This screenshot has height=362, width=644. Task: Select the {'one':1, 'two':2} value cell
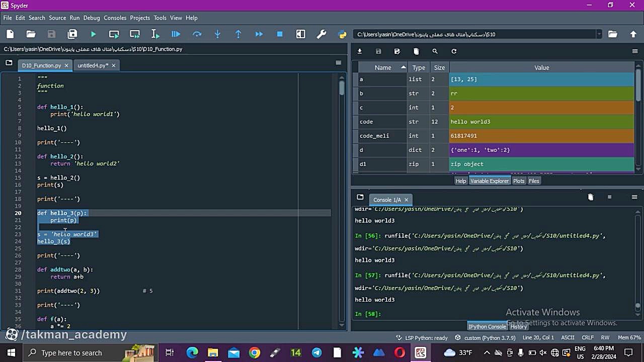[542, 150]
